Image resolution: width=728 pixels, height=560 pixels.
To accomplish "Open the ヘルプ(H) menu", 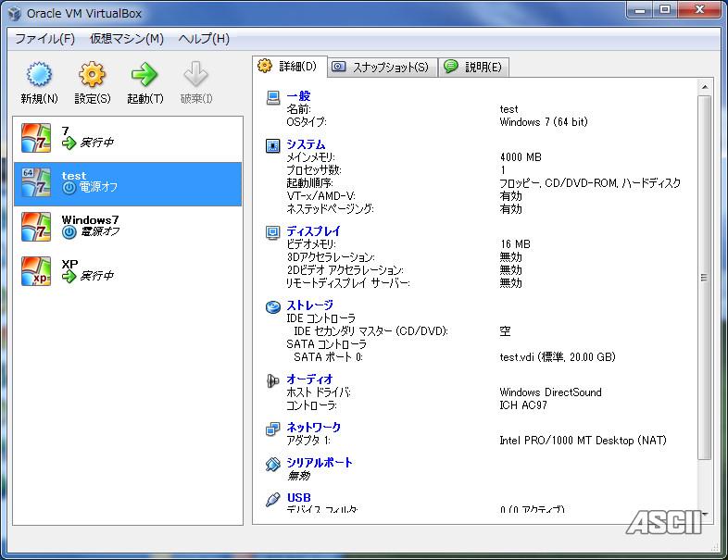I will click(204, 39).
